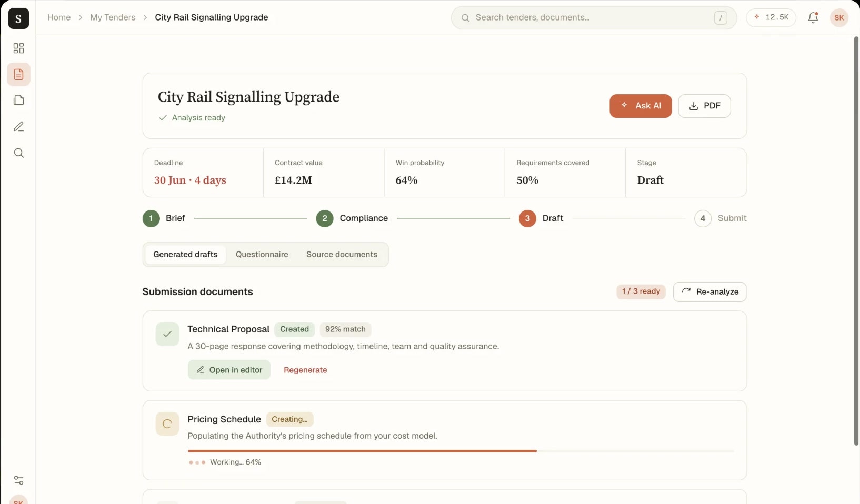The height and width of the screenshot is (504, 860).
Task: Click the Analysis ready status
Action: (192, 118)
